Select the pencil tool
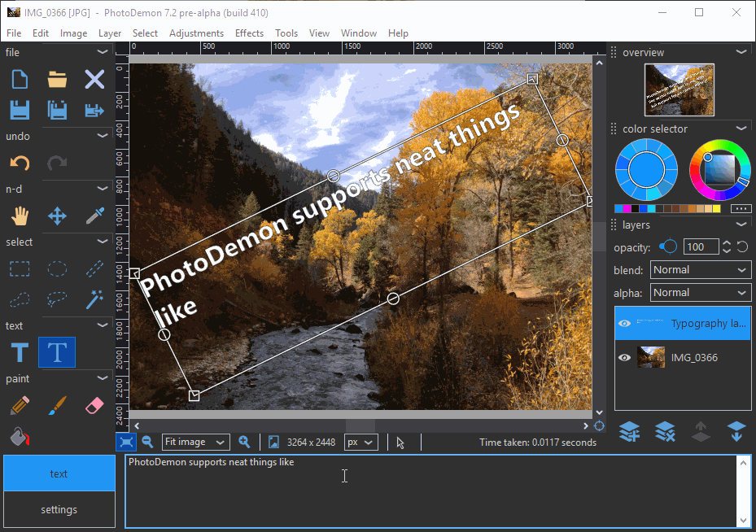This screenshot has height=532, width=756. [x=20, y=406]
